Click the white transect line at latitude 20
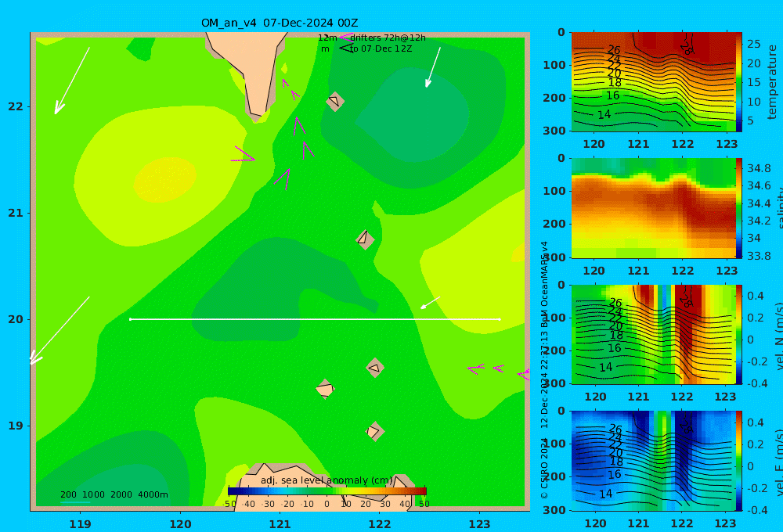Screen dimensions: 783x532 (315, 319)
